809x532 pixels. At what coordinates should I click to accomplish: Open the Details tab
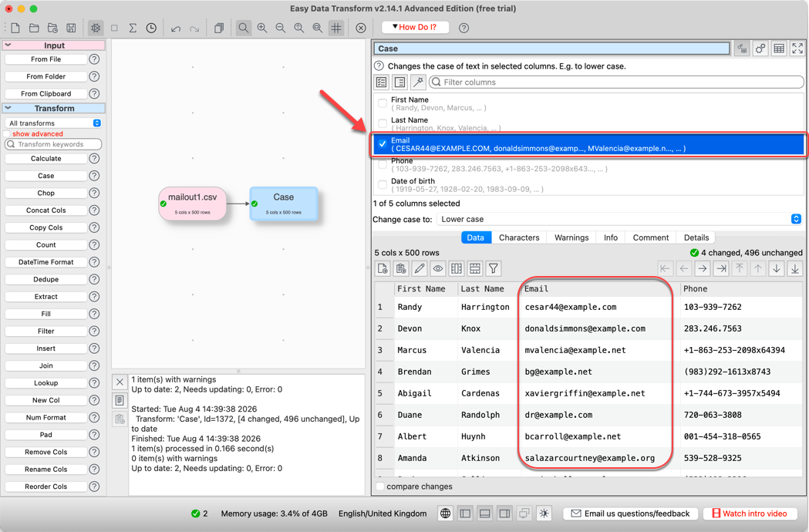[696, 237]
